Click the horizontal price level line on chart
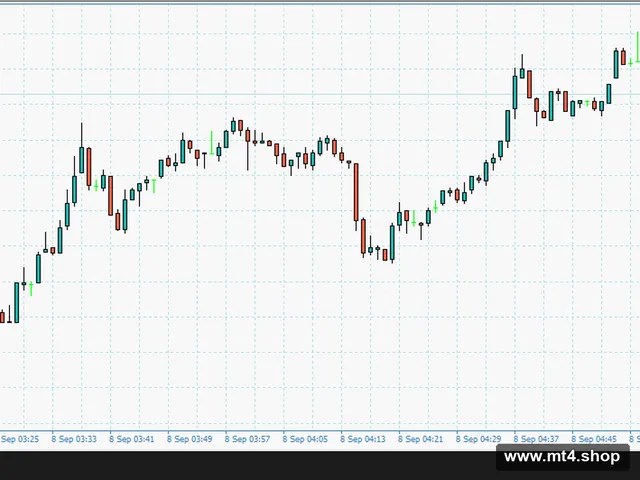Screen dimensions: 640x480 320,95
